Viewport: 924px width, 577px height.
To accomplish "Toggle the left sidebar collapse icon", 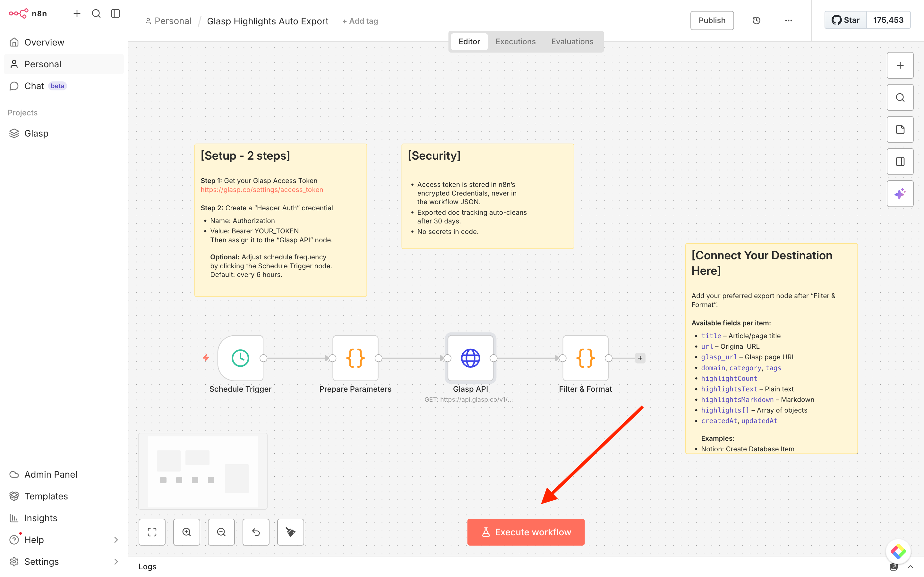I will click(x=115, y=14).
